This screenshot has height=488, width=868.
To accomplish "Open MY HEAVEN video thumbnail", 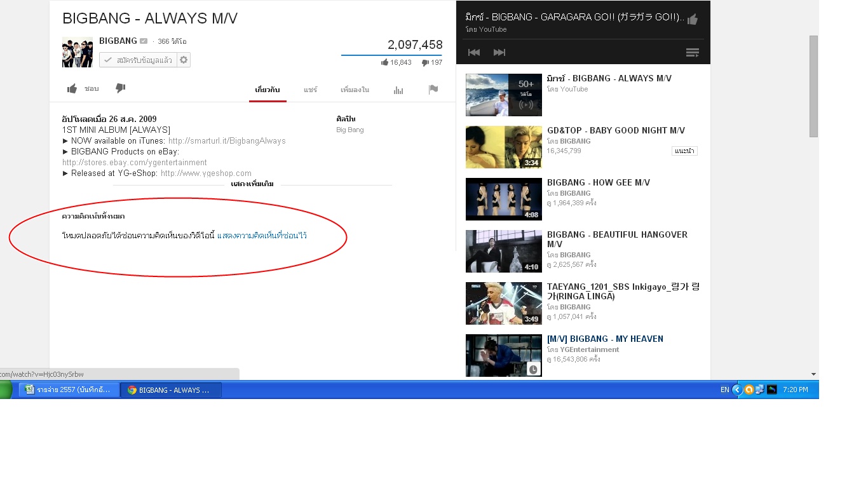I will tap(504, 355).
